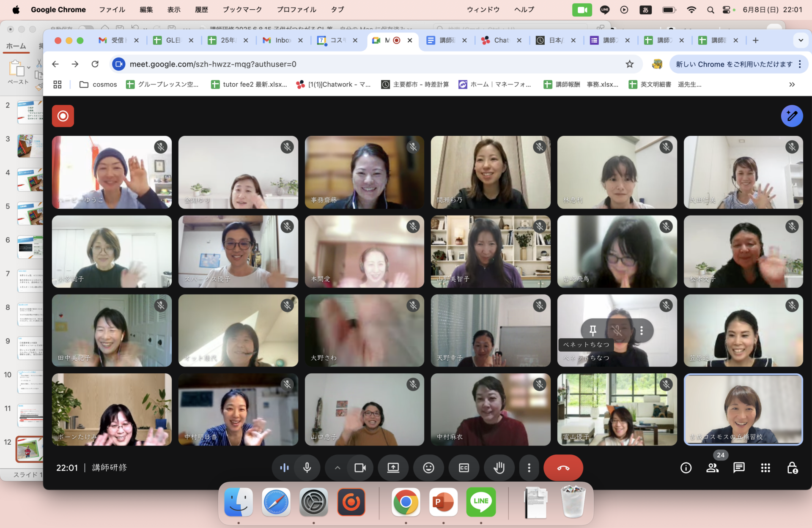812x528 pixels.
Task: Open the present screen share button
Action: 393,468
